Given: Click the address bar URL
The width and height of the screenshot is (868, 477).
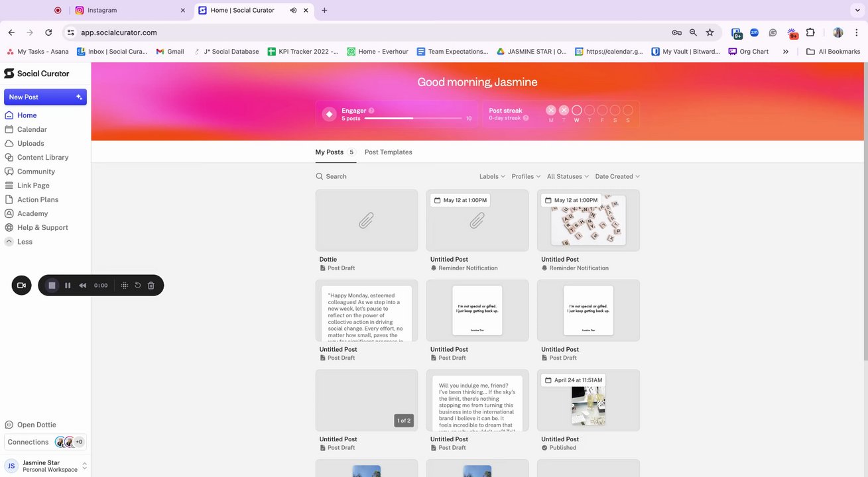Looking at the screenshot, I should [119, 32].
